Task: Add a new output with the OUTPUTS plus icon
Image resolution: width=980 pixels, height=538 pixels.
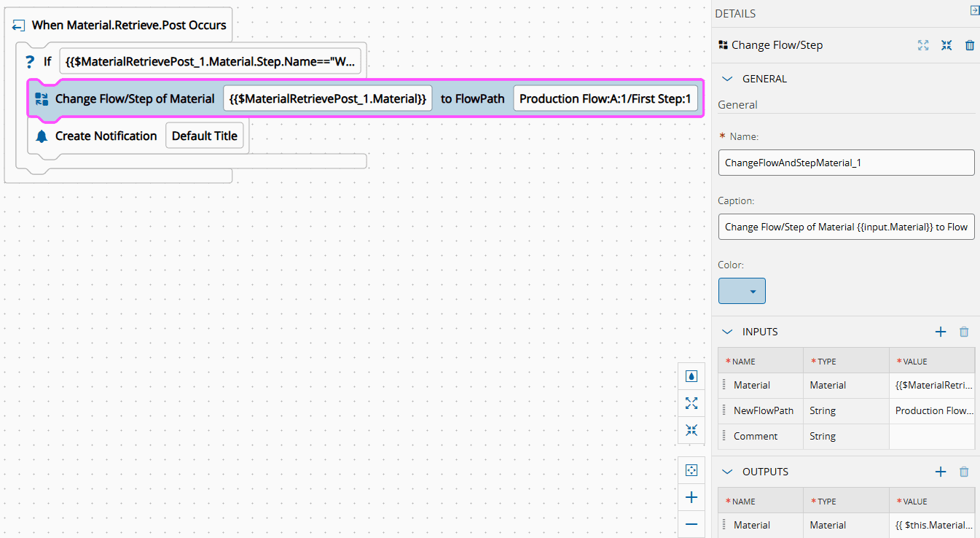Action: 941,472
